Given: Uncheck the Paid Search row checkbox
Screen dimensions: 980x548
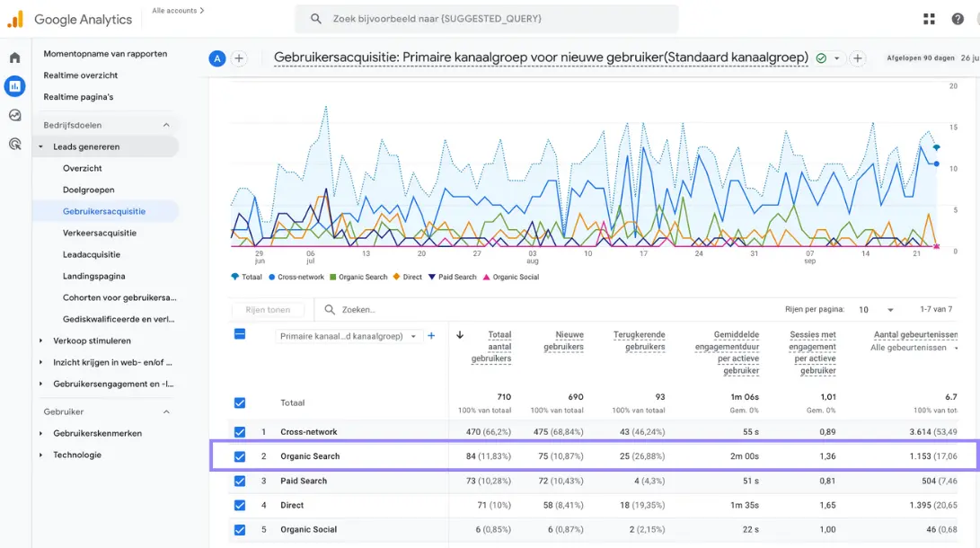Looking at the screenshot, I should [239, 481].
